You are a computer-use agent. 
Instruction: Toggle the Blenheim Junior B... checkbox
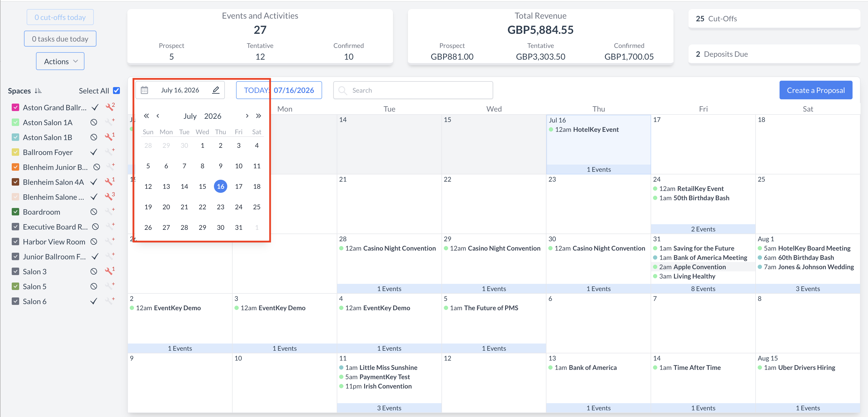point(15,167)
